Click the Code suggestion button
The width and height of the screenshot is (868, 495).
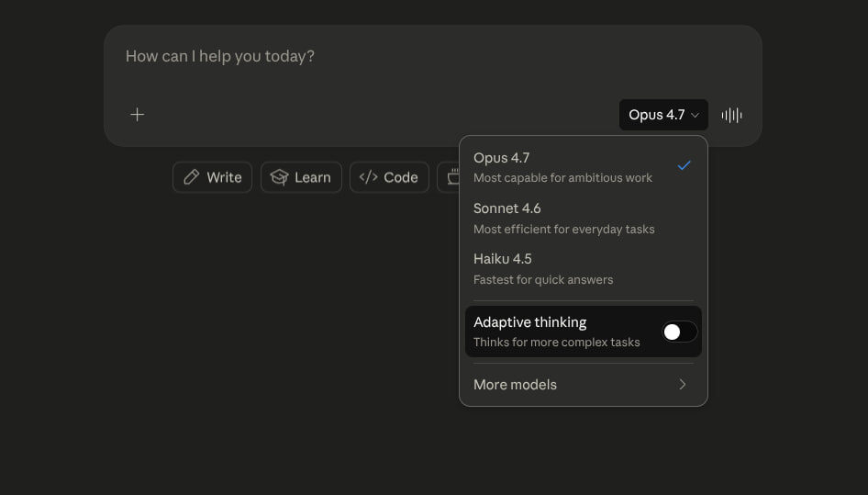(x=389, y=177)
